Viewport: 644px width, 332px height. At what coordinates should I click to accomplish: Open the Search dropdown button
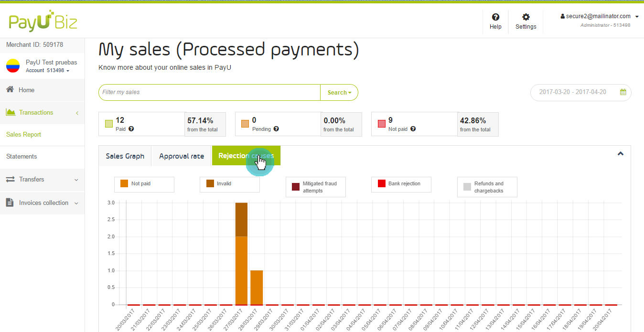[339, 93]
